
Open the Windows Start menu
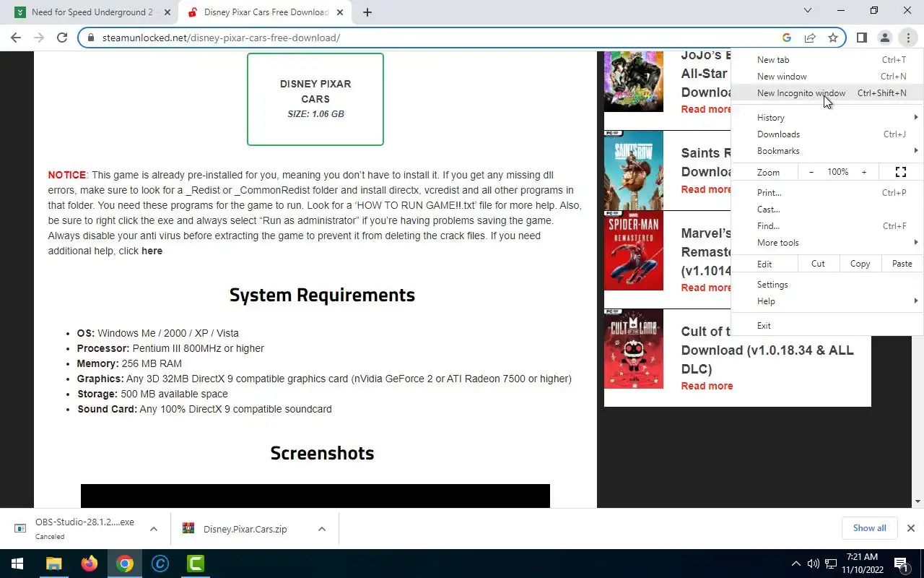coord(17,564)
